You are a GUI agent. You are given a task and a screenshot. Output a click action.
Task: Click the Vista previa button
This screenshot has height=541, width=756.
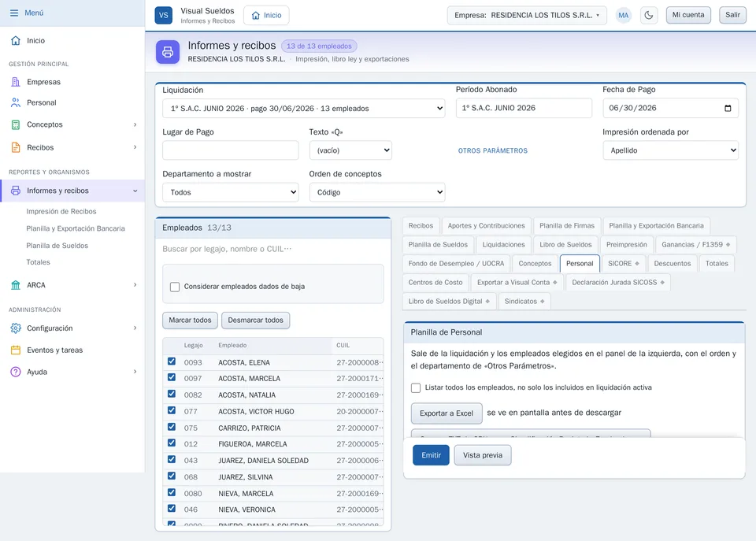tap(483, 455)
